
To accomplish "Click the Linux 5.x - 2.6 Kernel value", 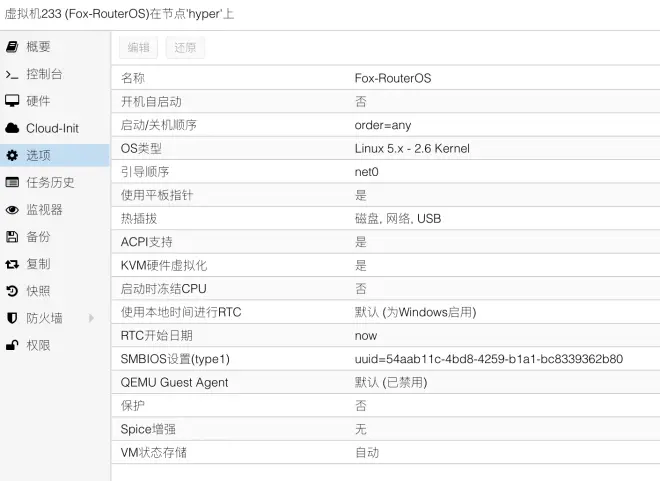I will pos(412,149).
